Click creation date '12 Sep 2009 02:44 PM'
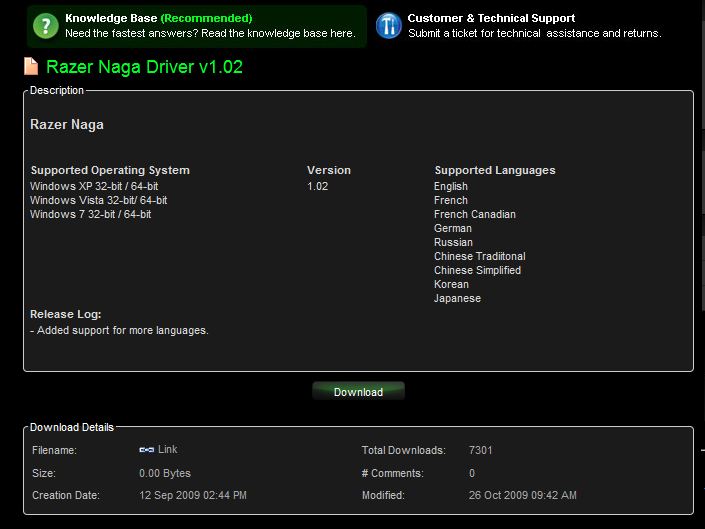The height and width of the screenshot is (529, 705). 193,495
